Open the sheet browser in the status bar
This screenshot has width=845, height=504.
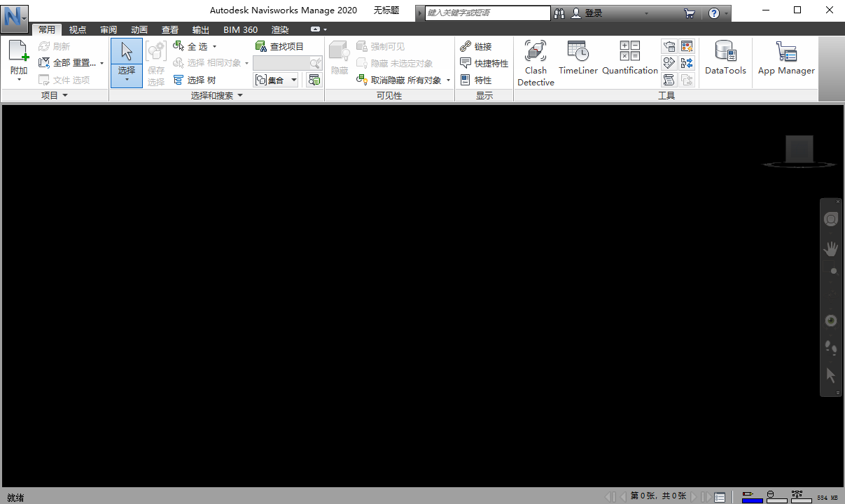(720, 496)
